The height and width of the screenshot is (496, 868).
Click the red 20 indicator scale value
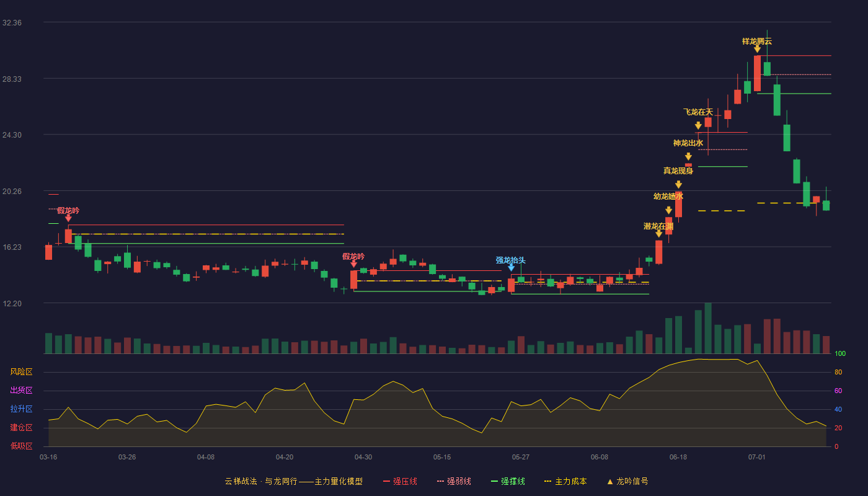(838, 428)
